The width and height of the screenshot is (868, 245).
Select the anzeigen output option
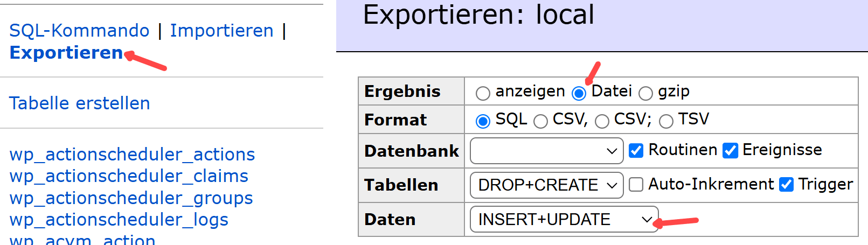(483, 94)
